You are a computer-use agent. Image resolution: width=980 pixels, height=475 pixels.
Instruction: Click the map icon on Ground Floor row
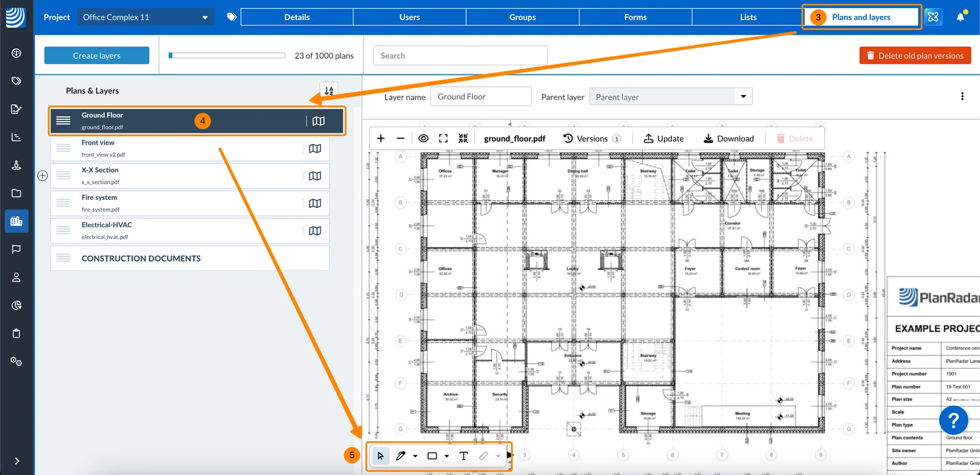tap(318, 121)
